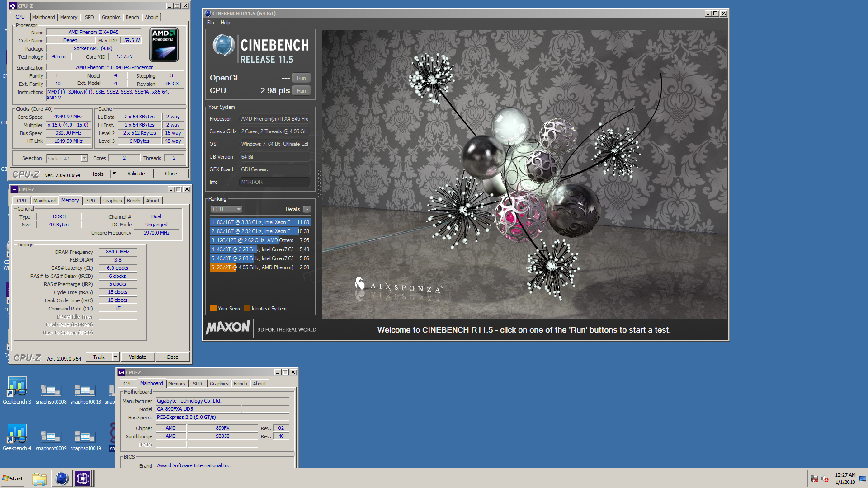Viewport: 868px width, 488px height.
Task: Select the snaphsot0018 desktop icon
Action: 85,393
